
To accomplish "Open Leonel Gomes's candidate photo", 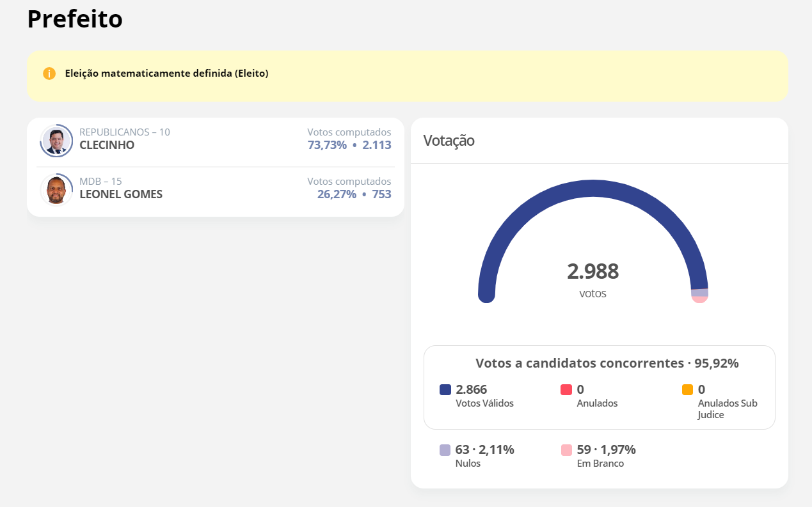I will tap(56, 190).
